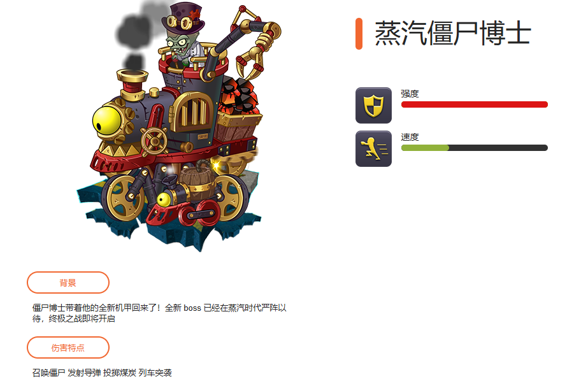The width and height of the screenshot is (588, 386).
Task: Click the word boss in description
Action: [192, 308]
